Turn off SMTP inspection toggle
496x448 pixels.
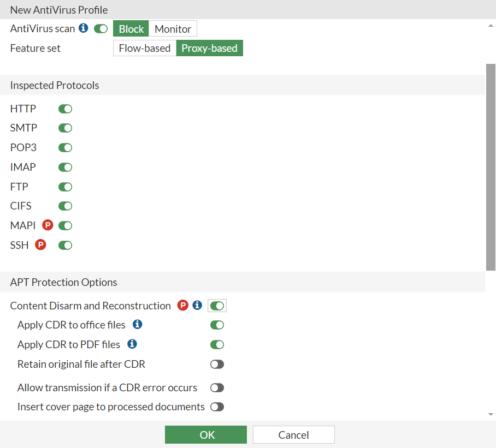(x=66, y=128)
